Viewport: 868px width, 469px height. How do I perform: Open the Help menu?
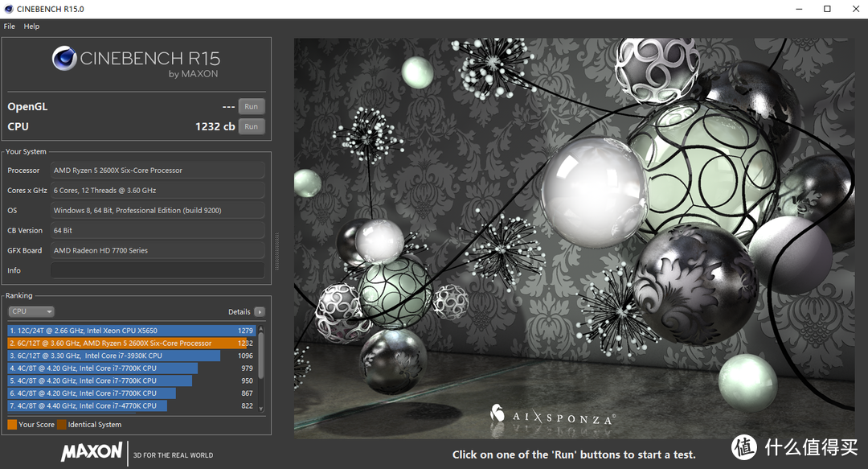coord(31,26)
